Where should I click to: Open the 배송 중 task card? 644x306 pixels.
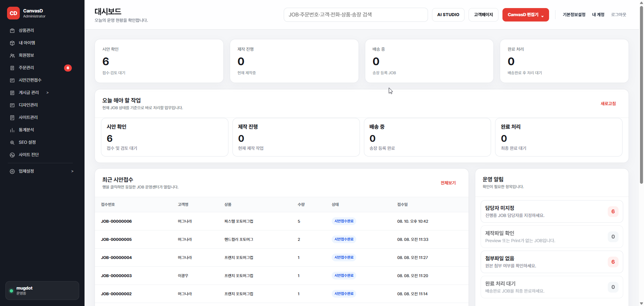(x=427, y=137)
